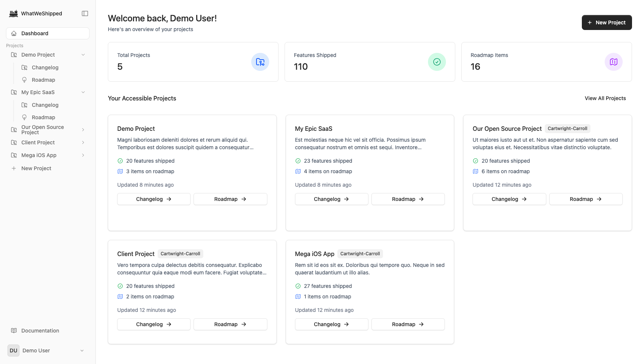644x364 pixels.
Task: Click the green Features Shipped check icon
Action: pos(437,62)
